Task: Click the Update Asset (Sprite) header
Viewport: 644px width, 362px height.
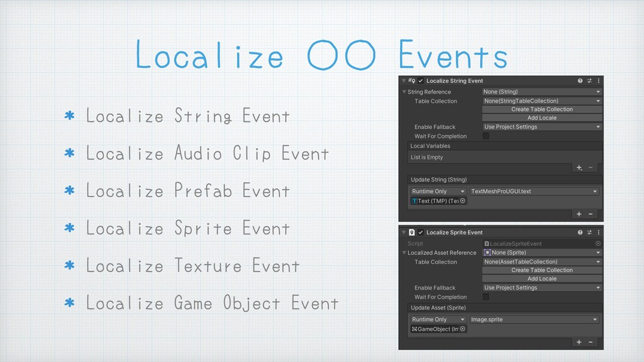Action: [505, 307]
